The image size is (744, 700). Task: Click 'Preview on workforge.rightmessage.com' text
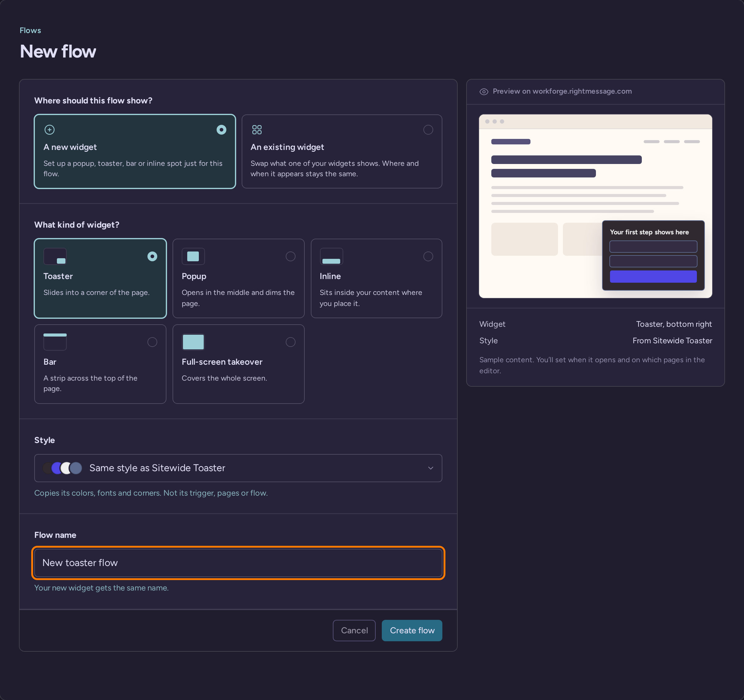click(x=562, y=91)
